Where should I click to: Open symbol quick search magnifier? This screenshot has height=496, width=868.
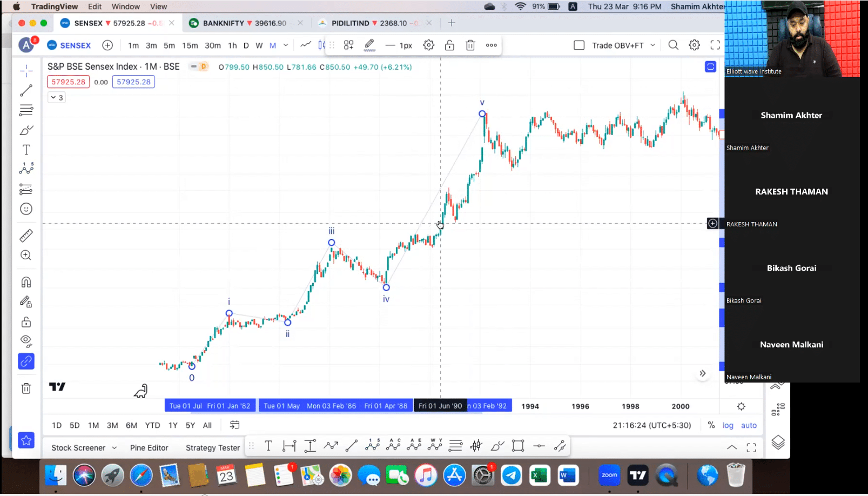point(673,45)
